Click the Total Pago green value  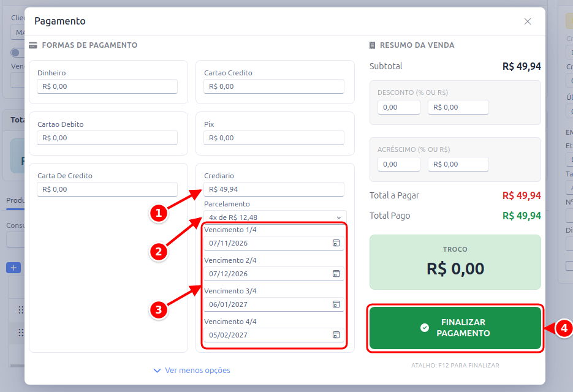point(522,216)
